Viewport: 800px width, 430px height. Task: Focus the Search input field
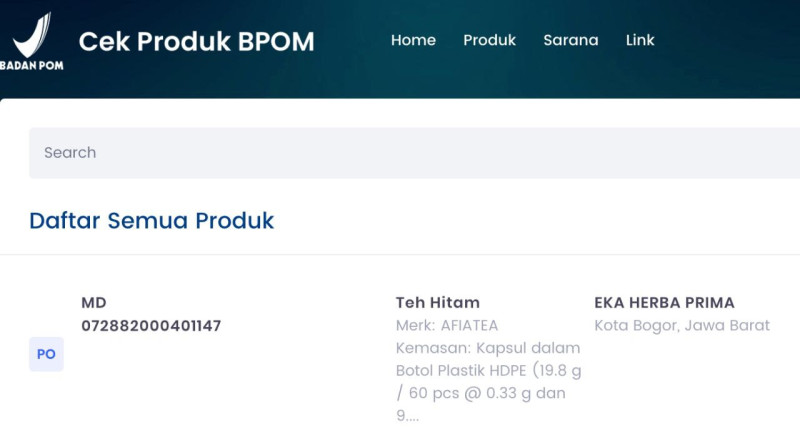point(400,153)
